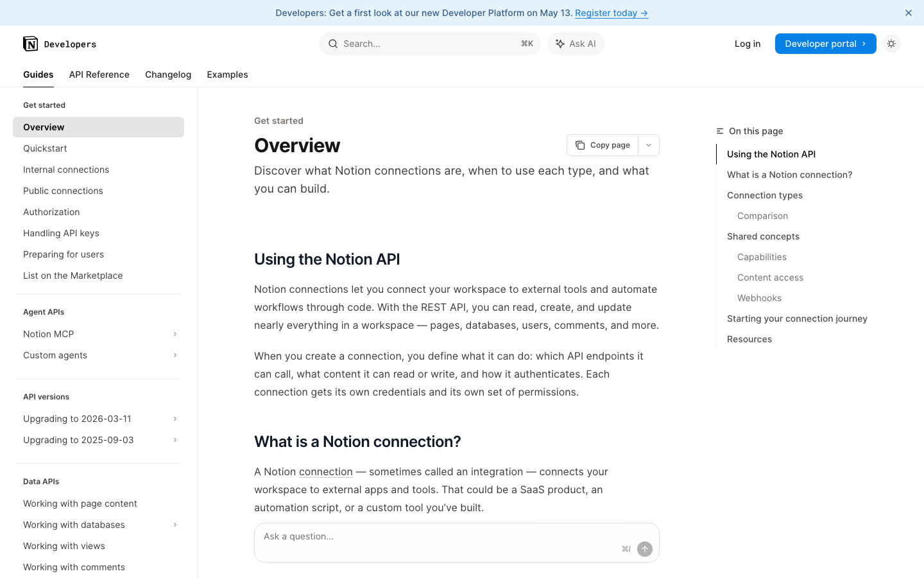Screen dimensions: 924x578
Task: Click the Ask a question input box
Action: 457,543
